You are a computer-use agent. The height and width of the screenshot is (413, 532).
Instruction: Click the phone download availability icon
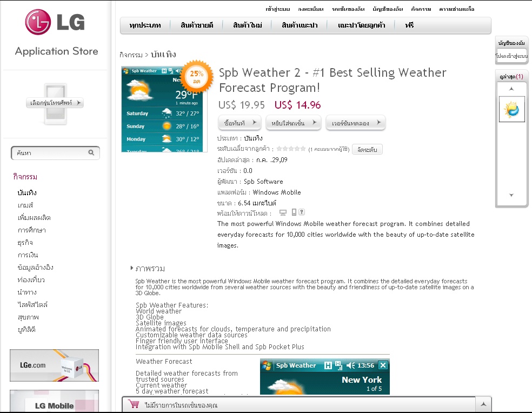click(x=294, y=212)
